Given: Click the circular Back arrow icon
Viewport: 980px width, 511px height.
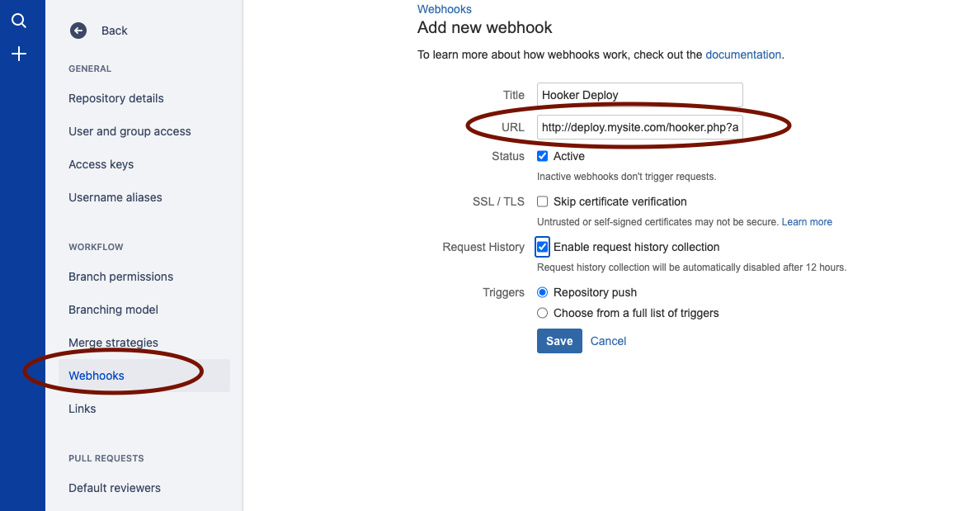Looking at the screenshot, I should [x=78, y=31].
